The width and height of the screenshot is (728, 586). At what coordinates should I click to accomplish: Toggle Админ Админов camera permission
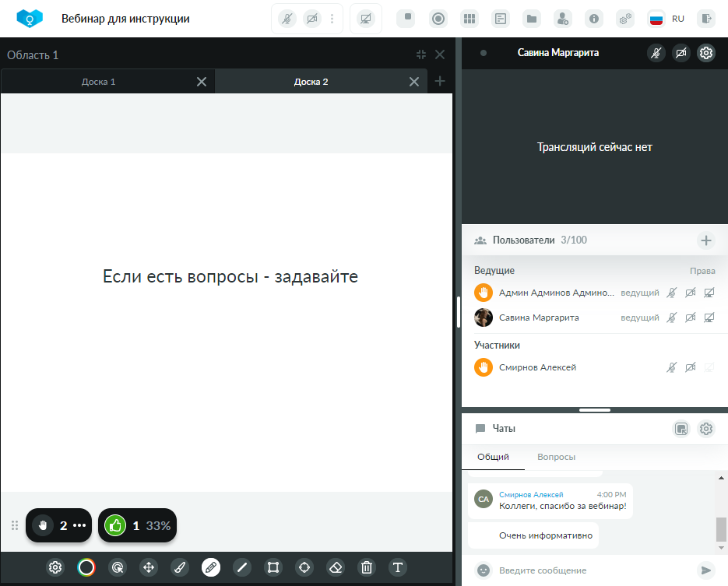point(691,293)
